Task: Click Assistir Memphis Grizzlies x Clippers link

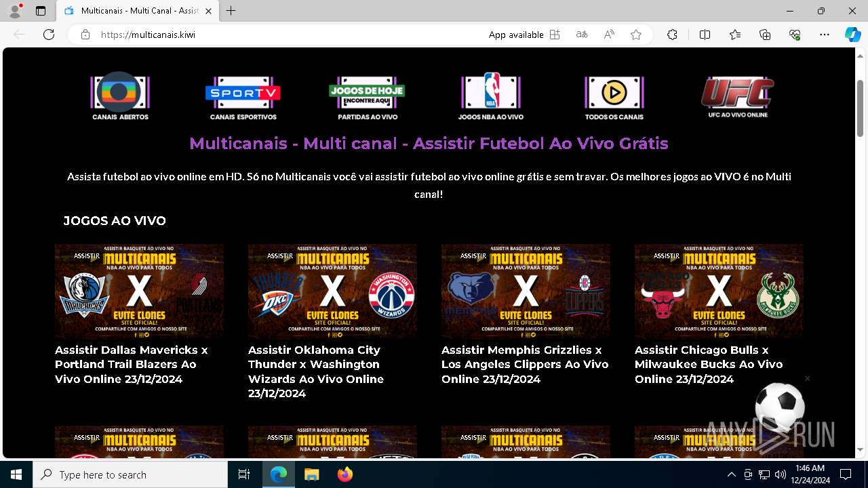Action: pos(525,365)
